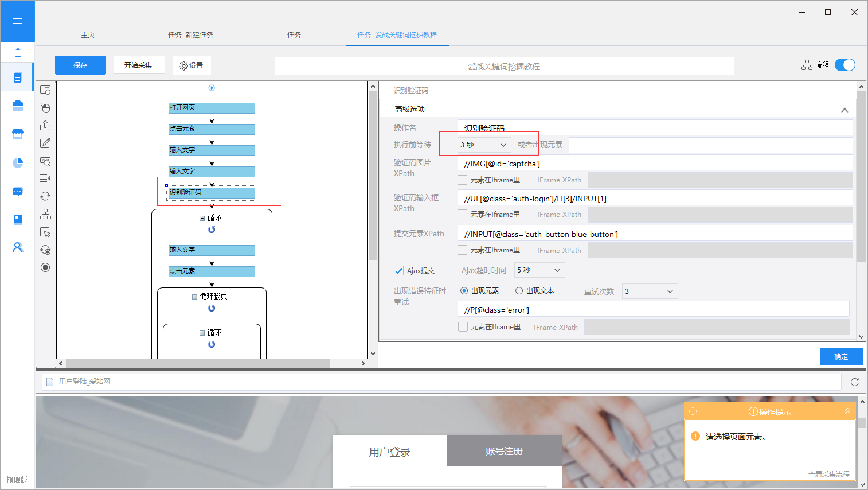Click the 提交元素XPath input field
The height and width of the screenshot is (490, 868).
pos(655,234)
